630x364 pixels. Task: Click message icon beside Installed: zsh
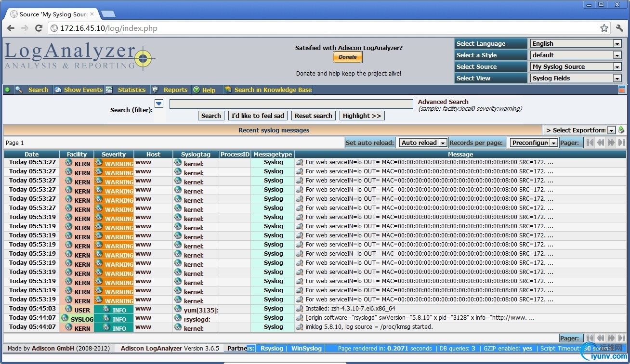point(299,309)
